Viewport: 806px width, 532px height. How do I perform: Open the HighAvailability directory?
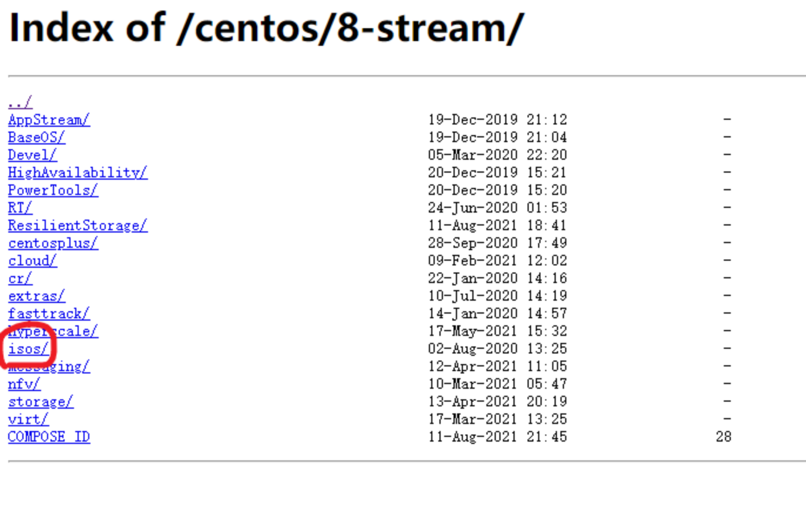[78, 173]
